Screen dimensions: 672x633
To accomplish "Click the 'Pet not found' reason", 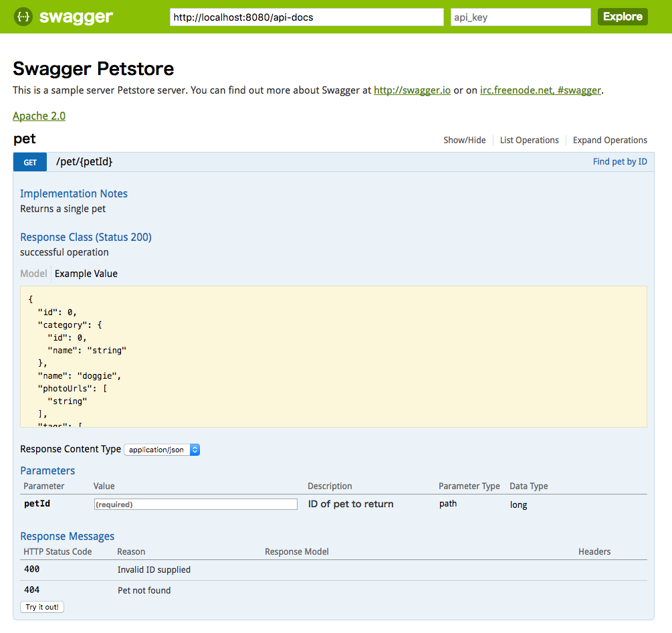I will [x=144, y=590].
